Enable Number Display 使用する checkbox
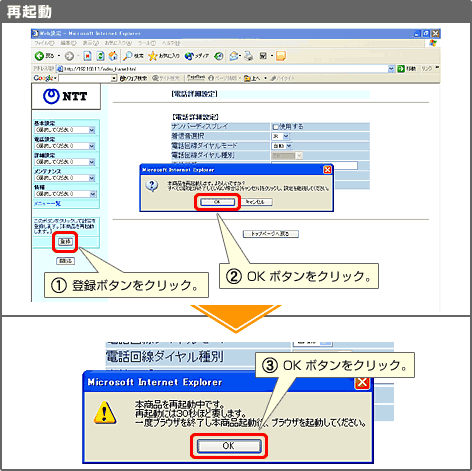Image resolution: width=472 pixels, height=471 pixels. pos(275,127)
